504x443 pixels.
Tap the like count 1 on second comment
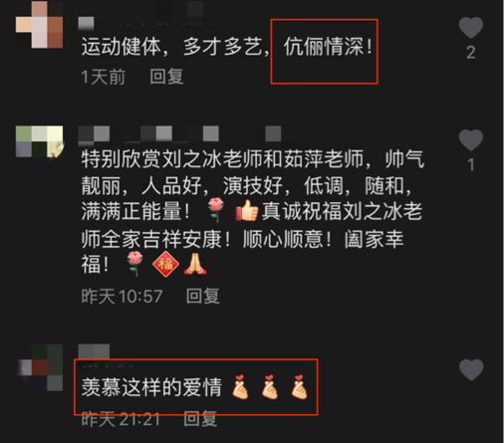pos(471,165)
